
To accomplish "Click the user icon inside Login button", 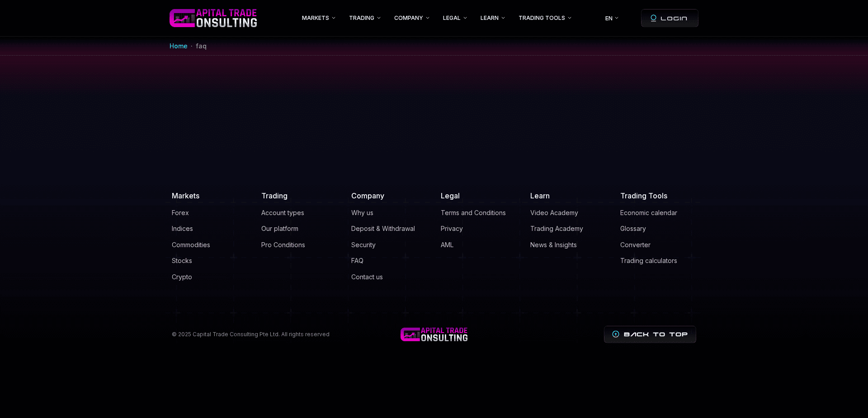I will (653, 18).
